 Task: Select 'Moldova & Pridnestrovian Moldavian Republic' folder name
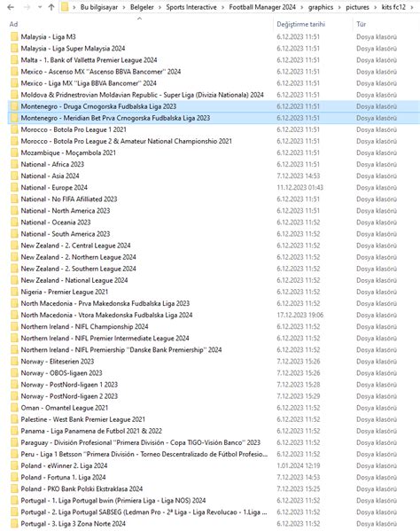tap(142, 95)
